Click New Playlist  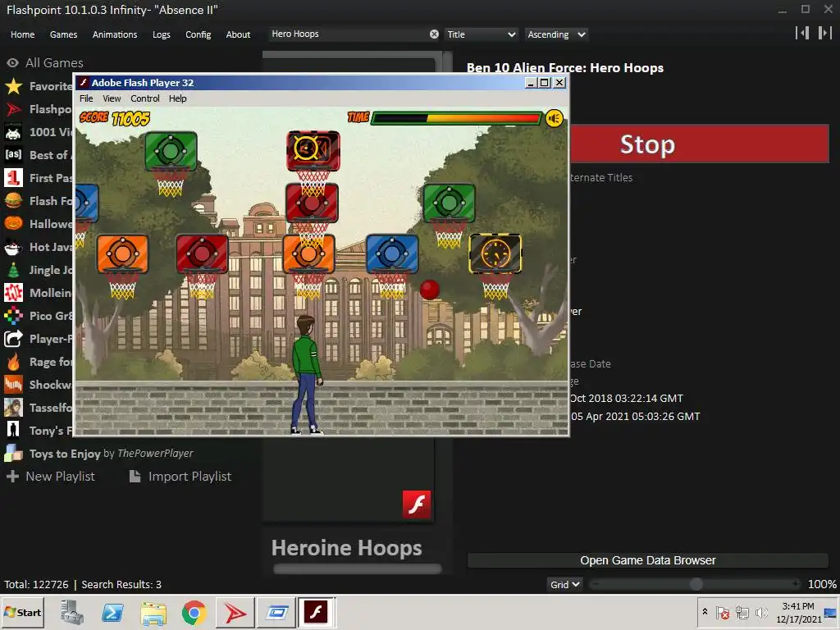pos(50,477)
